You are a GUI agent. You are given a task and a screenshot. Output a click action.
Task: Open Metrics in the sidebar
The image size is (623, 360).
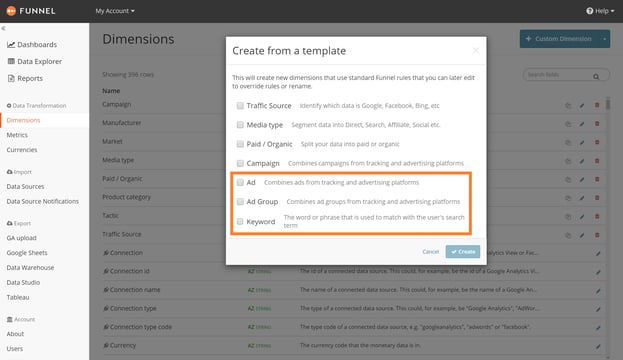point(17,135)
